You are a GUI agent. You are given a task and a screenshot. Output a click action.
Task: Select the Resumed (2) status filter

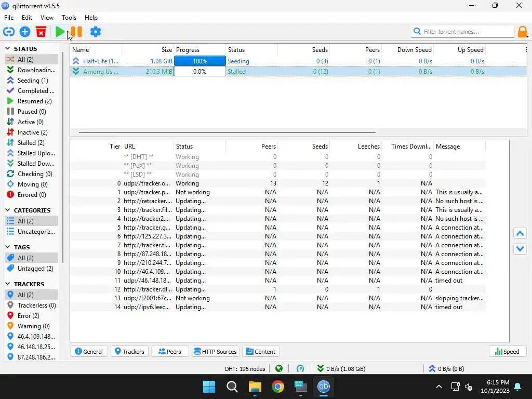coord(32,101)
